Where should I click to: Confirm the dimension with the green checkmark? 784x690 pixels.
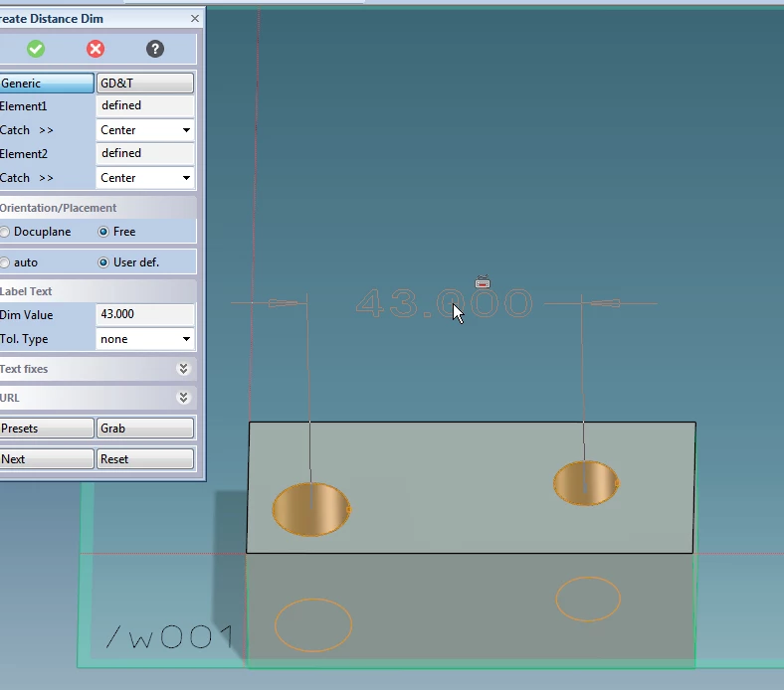36,49
